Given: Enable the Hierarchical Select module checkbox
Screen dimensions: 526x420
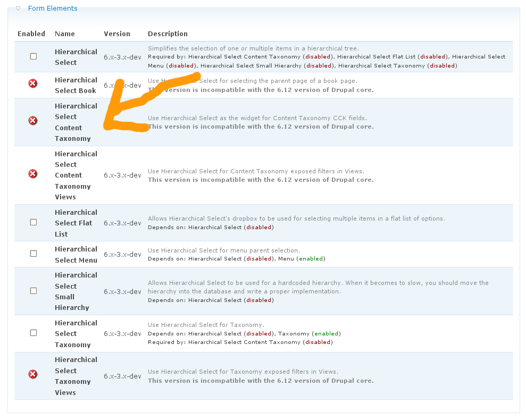Looking at the screenshot, I should pos(34,56).
